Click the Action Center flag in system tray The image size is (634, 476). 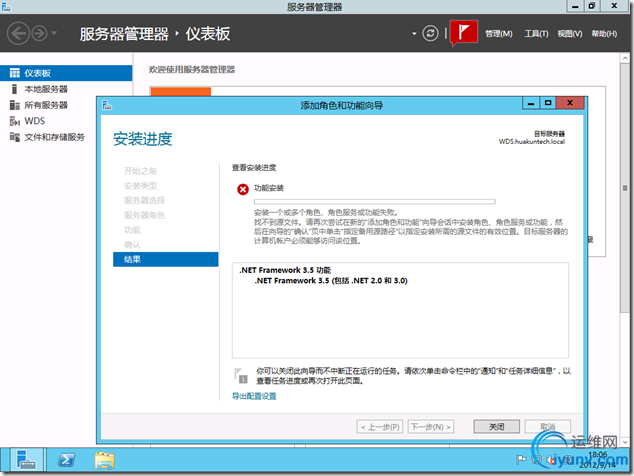coord(521,459)
